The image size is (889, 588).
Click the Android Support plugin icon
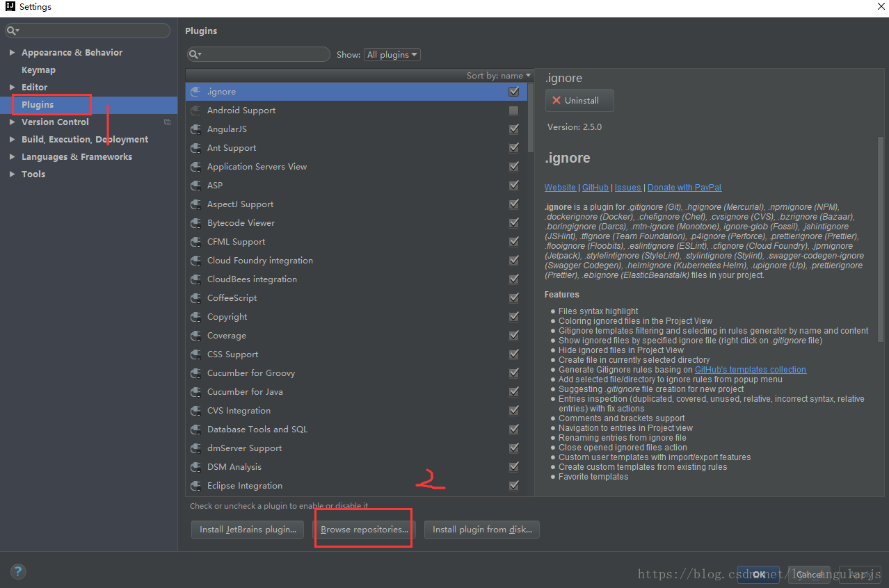pos(196,111)
